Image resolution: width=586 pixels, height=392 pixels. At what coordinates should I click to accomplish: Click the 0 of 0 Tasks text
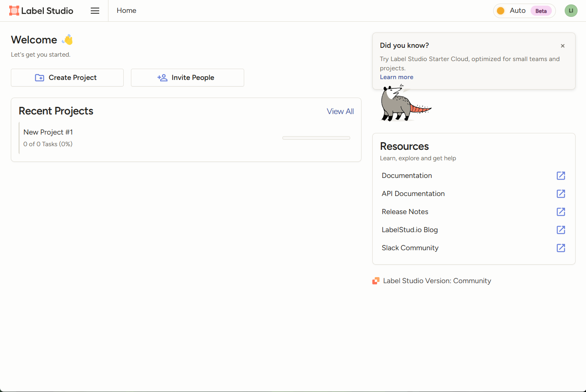pyautogui.click(x=48, y=144)
